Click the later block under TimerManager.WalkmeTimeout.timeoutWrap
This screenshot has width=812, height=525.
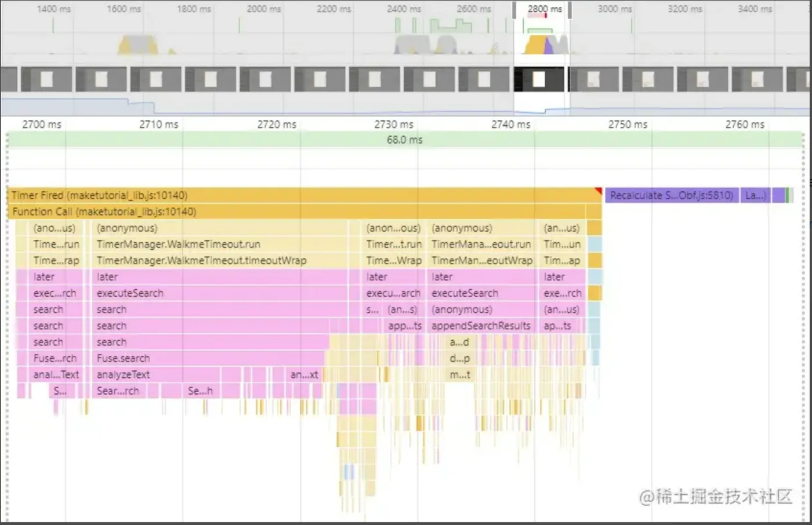click(x=219, y=277)
